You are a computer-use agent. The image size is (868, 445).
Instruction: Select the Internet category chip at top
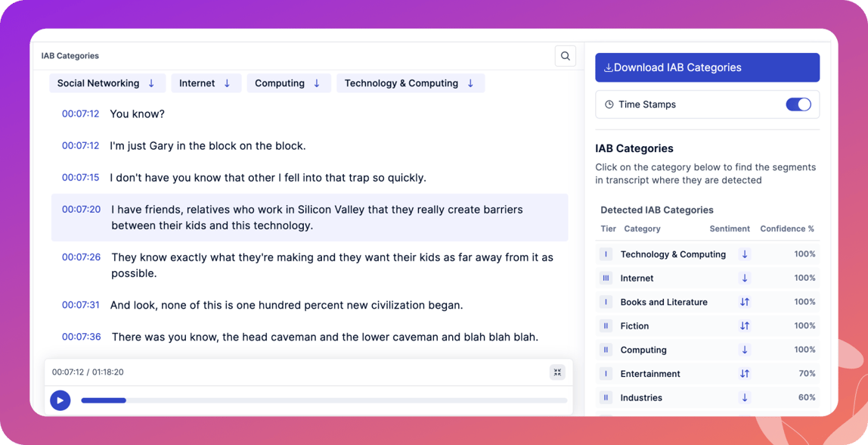(x=206, y=83)
